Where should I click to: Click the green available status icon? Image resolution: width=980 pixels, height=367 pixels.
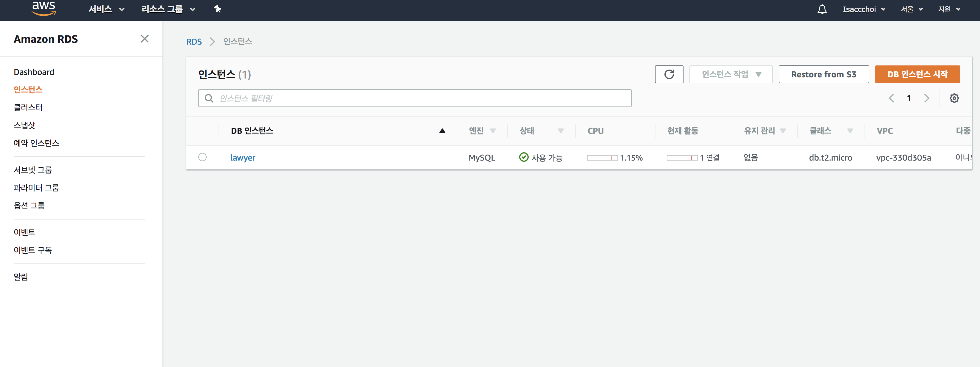click(524, 157)
